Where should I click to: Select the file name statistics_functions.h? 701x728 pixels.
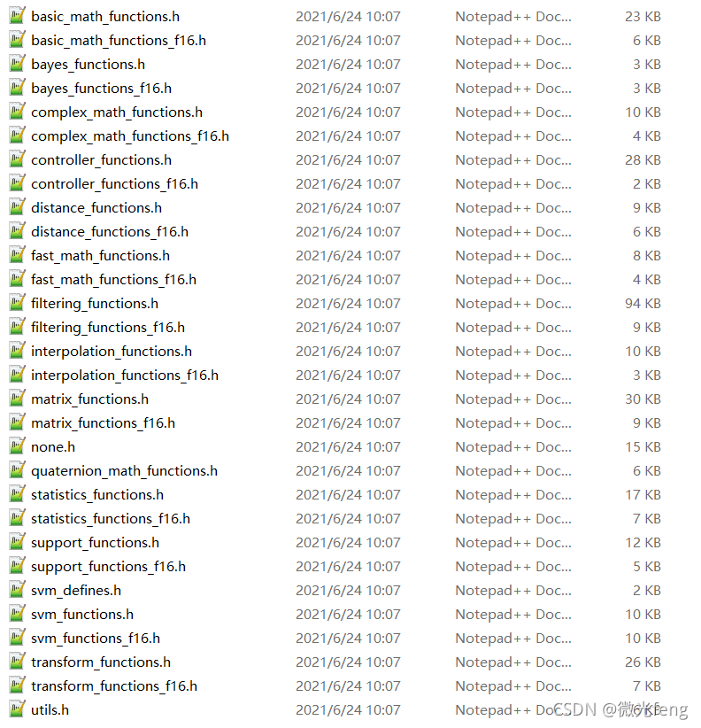click(97, 495)
